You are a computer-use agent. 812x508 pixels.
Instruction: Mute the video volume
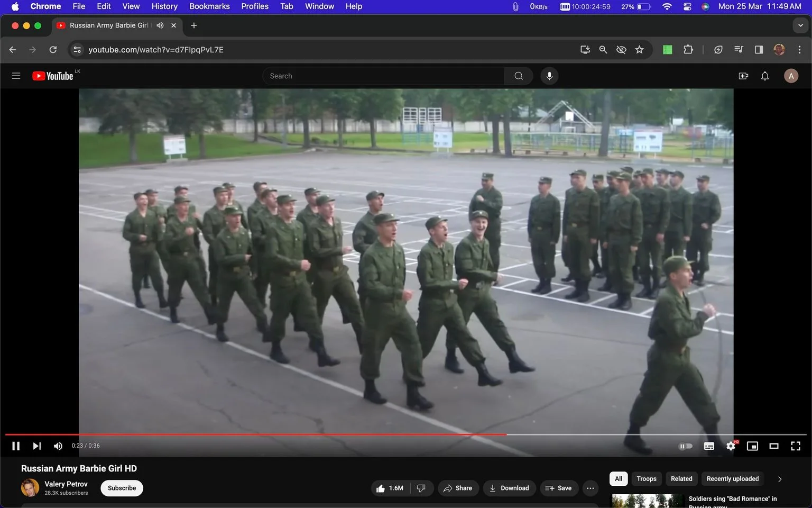[58, 446]
